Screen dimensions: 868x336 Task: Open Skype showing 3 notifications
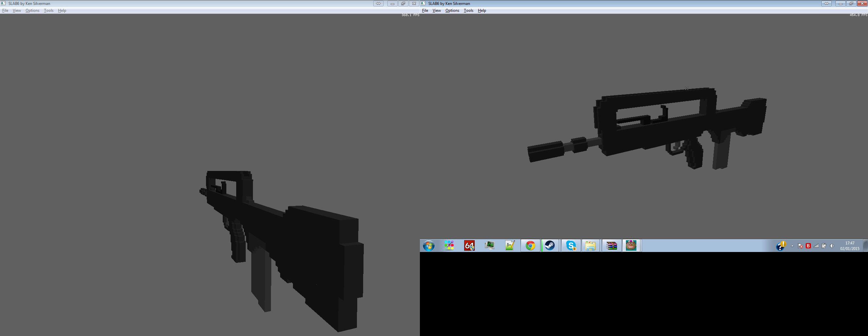(571, 246)
